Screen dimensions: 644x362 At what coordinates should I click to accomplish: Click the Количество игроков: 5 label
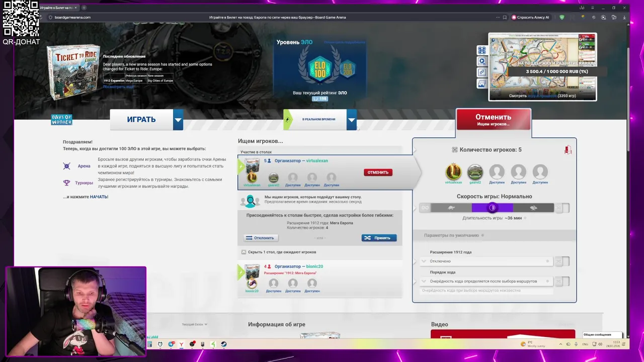(490, 150)
